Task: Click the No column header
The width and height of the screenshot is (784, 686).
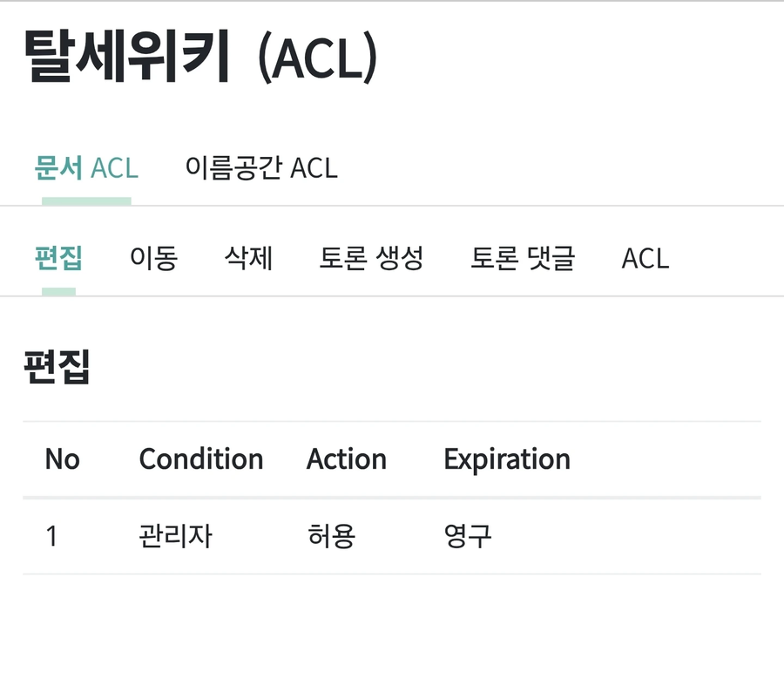Action: 63,459
